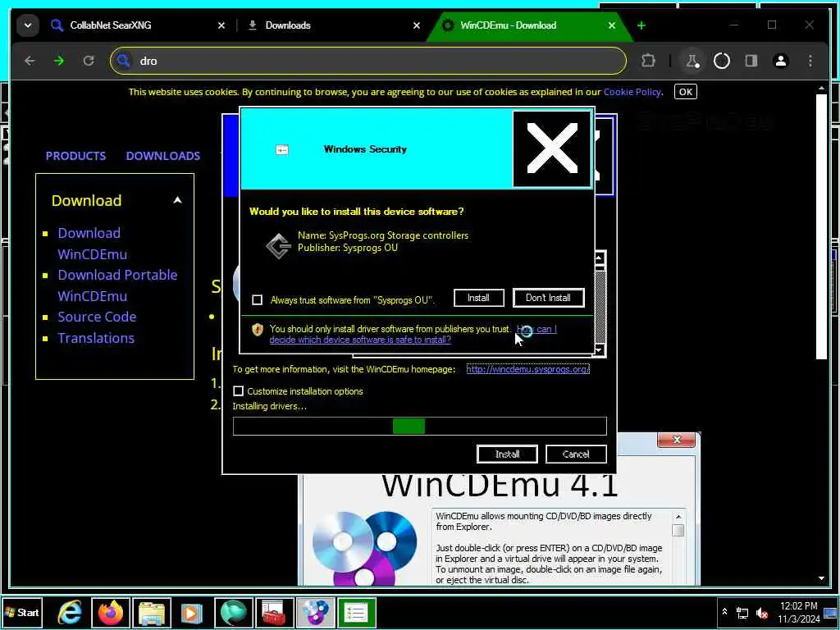Open the wincdemu.sysprogs.org homepage link
Viewport: 840px width, 630px height.
click(527, 369)
